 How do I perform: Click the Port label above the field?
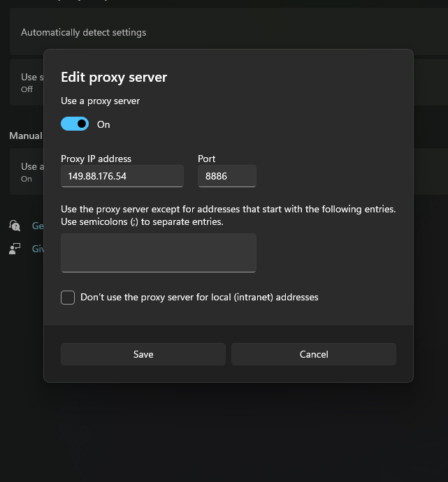[206, 159]
